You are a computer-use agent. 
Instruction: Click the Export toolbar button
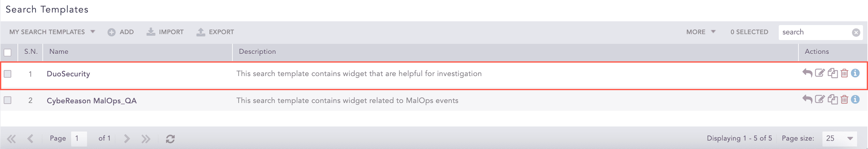215,32
